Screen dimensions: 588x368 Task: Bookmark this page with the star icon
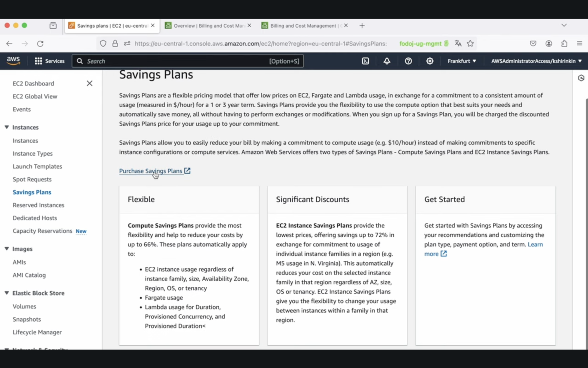pyautogui.click(x=470, y=44)
